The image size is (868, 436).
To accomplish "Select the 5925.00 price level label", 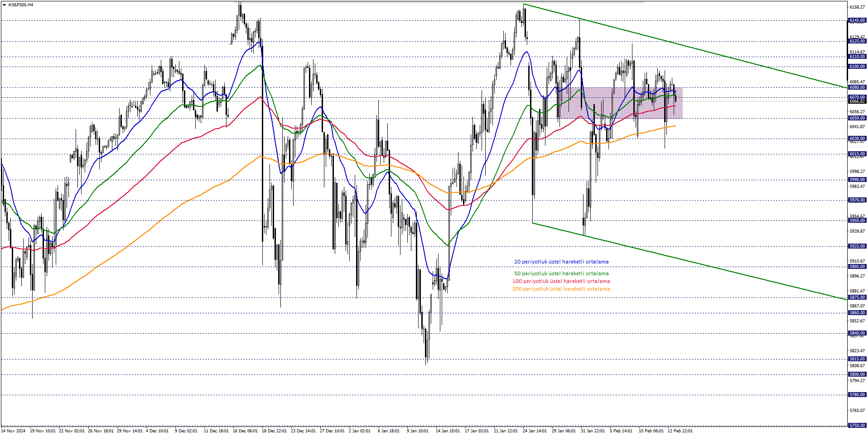I will pos(857,246).
